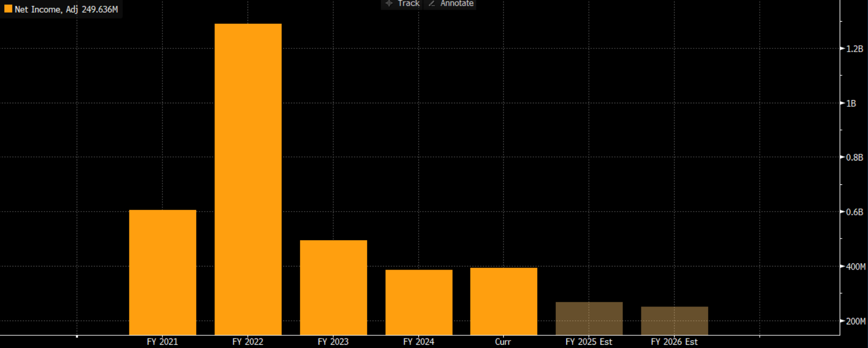Select the Net Income, Adj legend text
The height and width of the screenshot is (348, 868).
pyautogui.click(x=46, y=9)
